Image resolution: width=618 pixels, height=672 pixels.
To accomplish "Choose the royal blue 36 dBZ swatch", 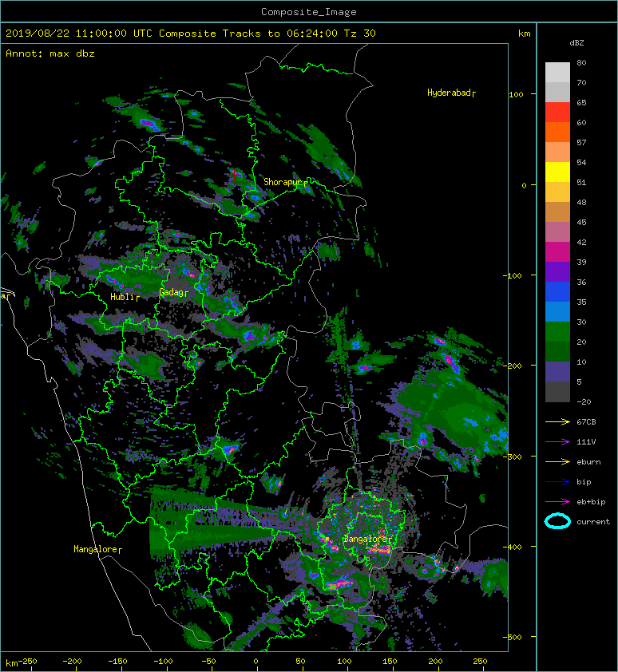I will click(x=557, y=292).
